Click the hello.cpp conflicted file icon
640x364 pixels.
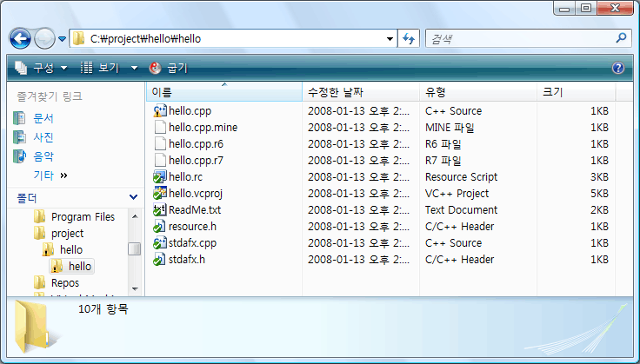pos(159,111)
